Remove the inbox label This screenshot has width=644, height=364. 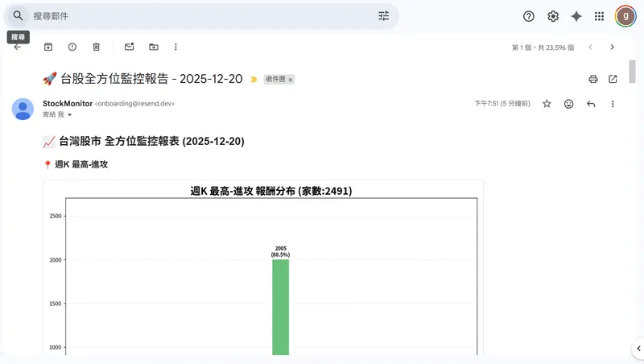[291, 80]
